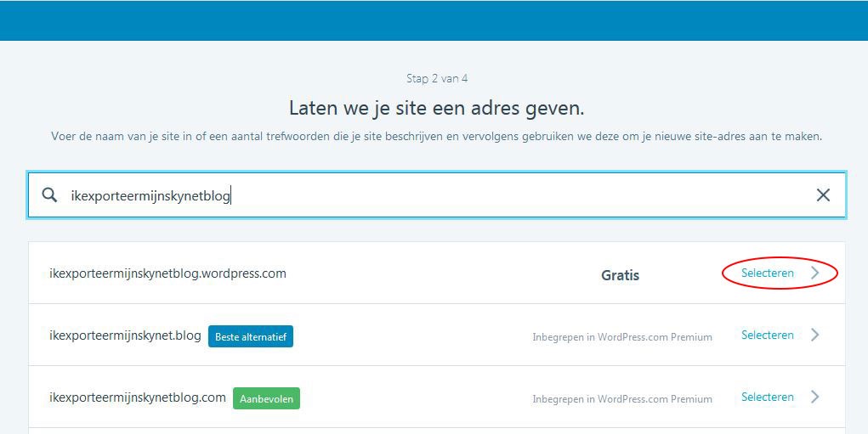Click chevron arrow next to Gratis row

[x=814, y=273]
